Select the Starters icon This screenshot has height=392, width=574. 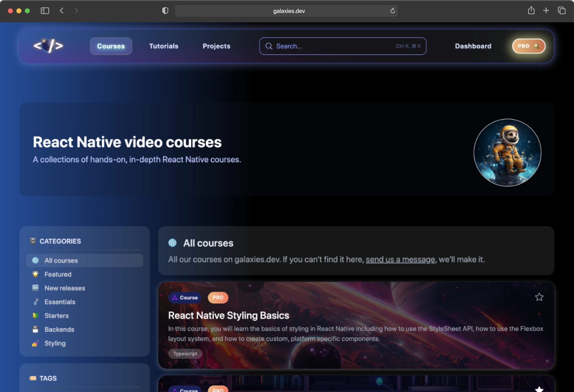click(x=35, y=316)
